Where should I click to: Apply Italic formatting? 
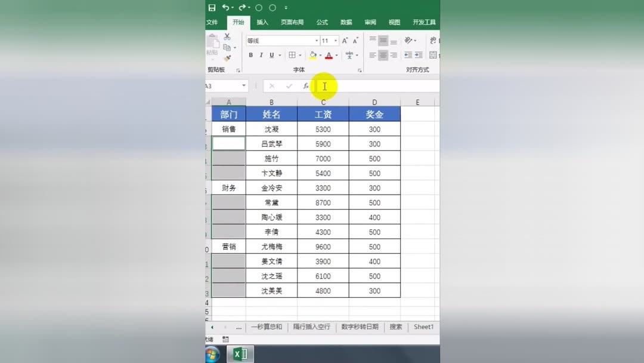[x=261, y=55]
